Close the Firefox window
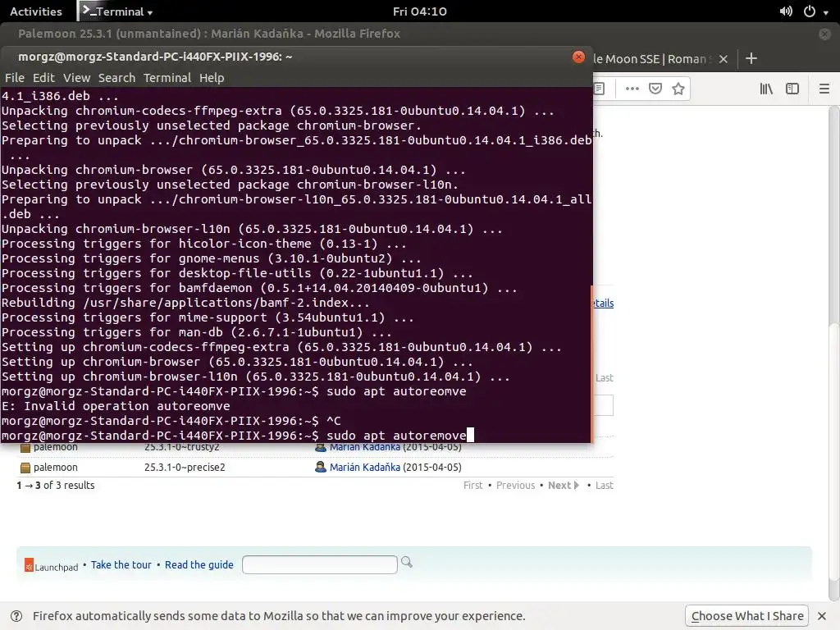This screenshot has height=630, width=840. 824,34
